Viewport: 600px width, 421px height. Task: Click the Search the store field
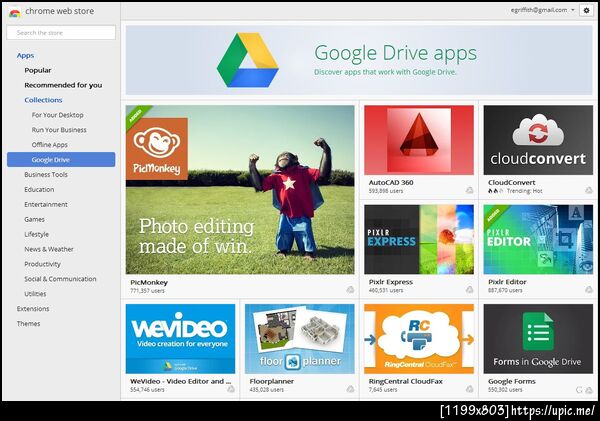[61, 33]
